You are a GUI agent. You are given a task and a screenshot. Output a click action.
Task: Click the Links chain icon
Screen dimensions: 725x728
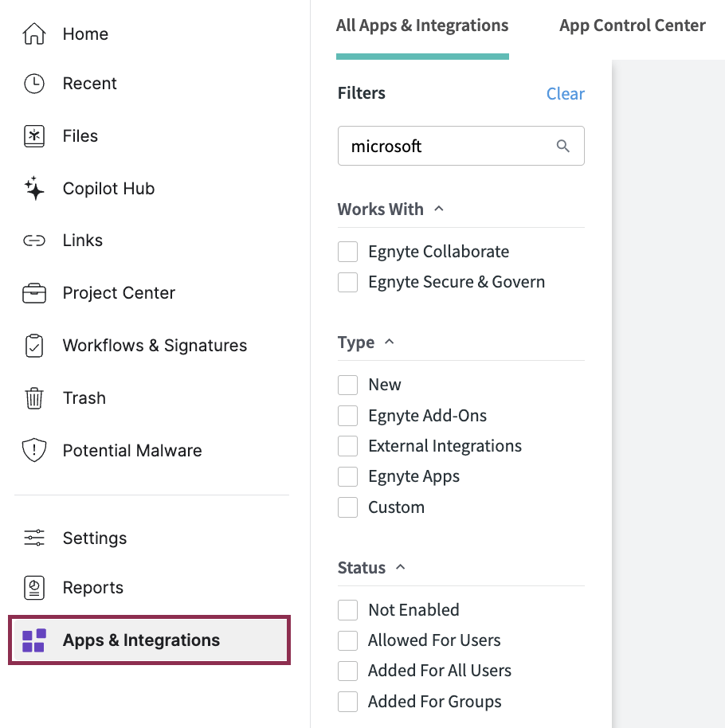click(34, 241)
